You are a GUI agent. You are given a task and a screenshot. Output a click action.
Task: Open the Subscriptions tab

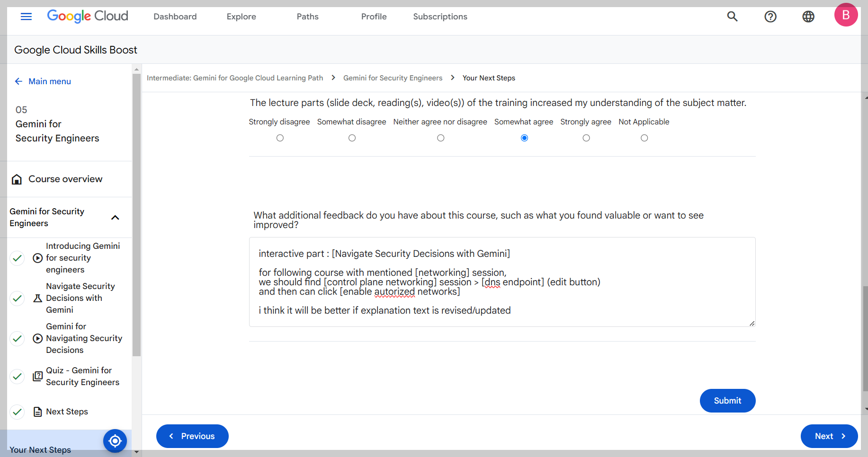[440, 17]
